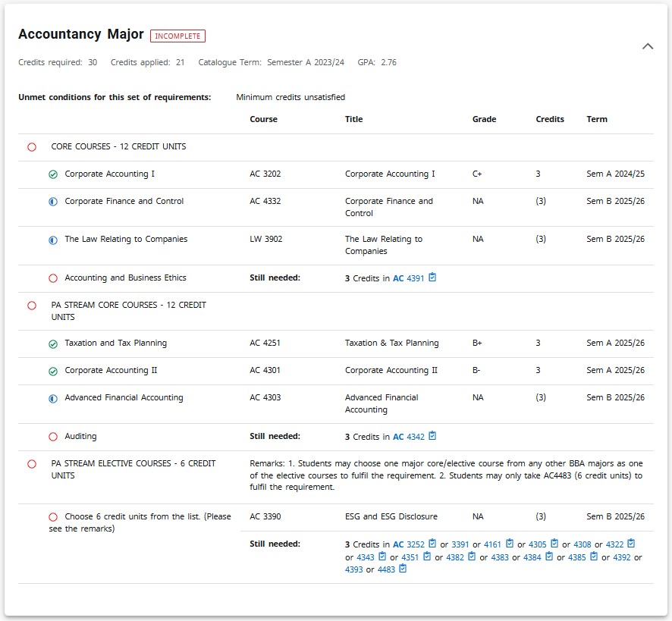Click the clipboard icon after 4351

[427, 557]
